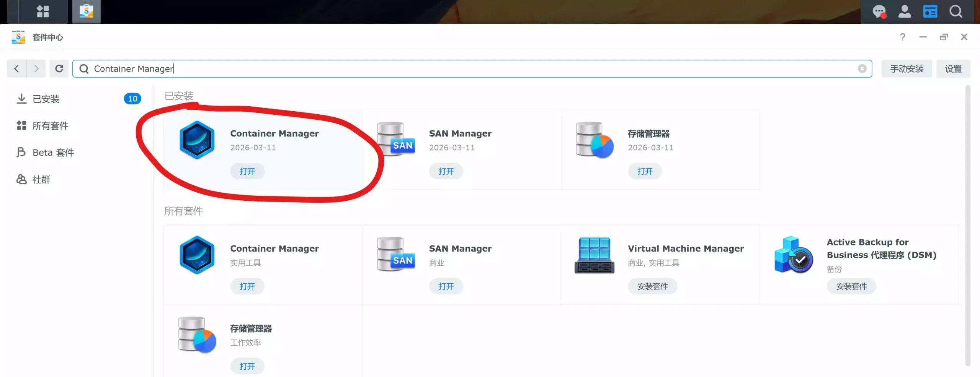
Task: Go back with the left arrow
Action: pos(16,68)
